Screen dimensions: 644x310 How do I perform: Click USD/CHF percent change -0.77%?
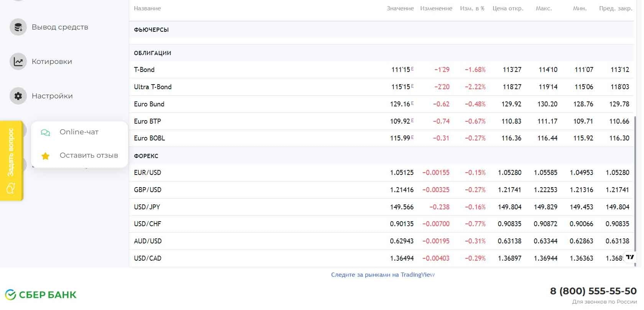tap(475, 224)
